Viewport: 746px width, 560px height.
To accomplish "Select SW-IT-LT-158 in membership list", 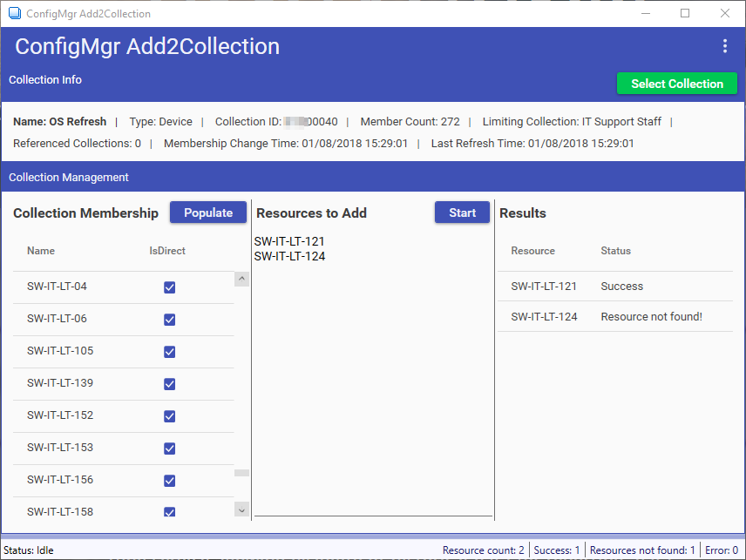I will (x=123, y=508).
